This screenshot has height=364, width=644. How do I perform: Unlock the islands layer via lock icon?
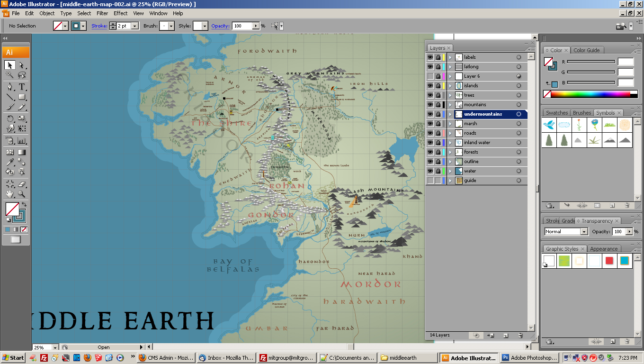(x=438, y=85)
